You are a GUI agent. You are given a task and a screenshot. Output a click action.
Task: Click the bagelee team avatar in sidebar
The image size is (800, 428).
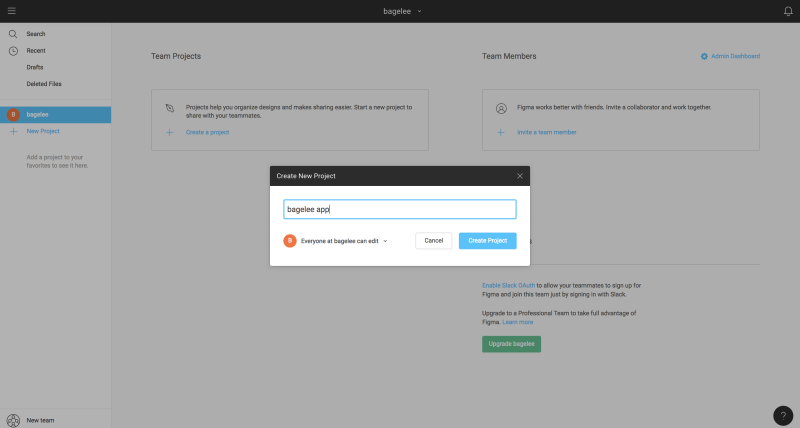click(13, 115)
